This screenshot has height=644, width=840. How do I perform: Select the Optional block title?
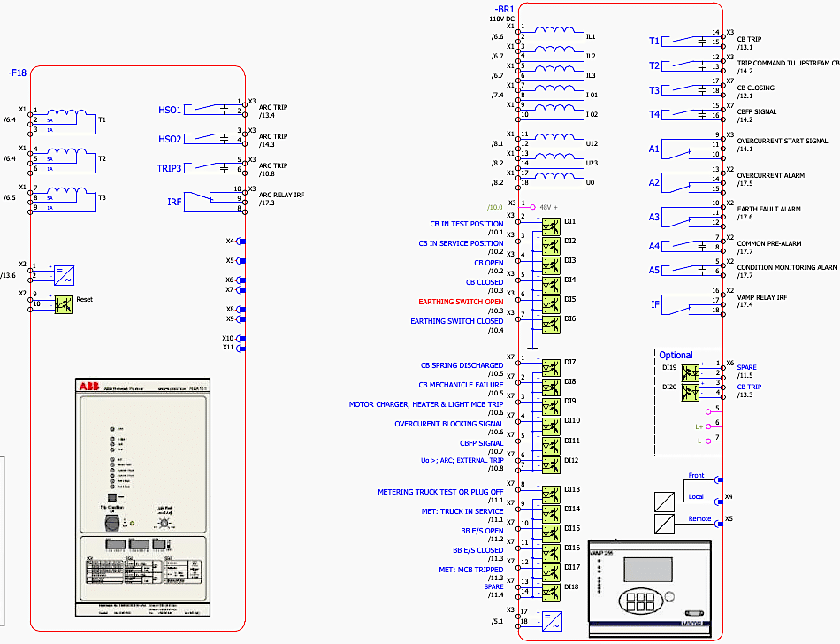676,356
